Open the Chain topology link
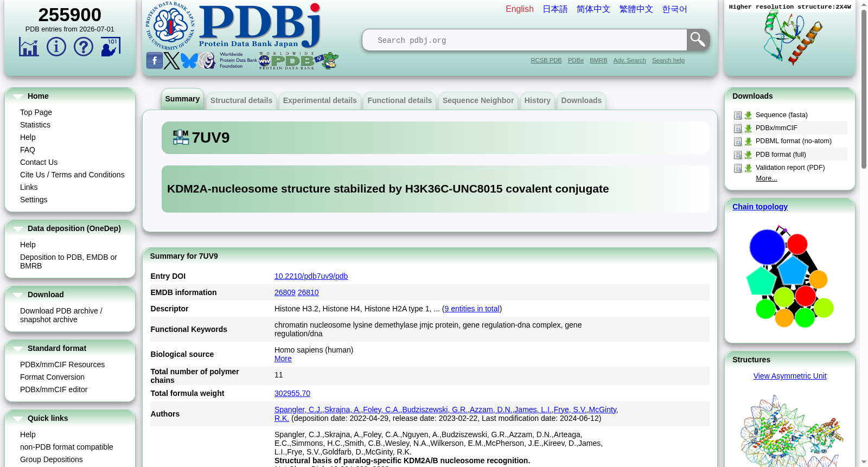Image resolution: width=868 pixels, height=467 pixels. 760,207
